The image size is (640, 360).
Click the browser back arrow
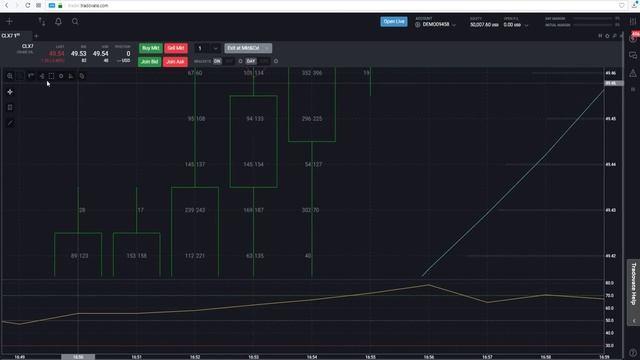click(7, 5)
